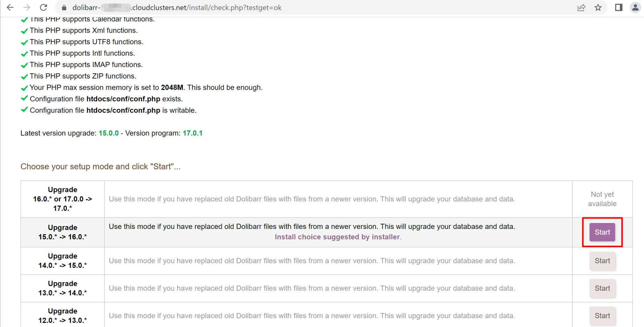The height and width of the screenshot is (327, 644).
Task: Start the 12.0.* -> 13.0.* upgrade
Action: point(602,316)
